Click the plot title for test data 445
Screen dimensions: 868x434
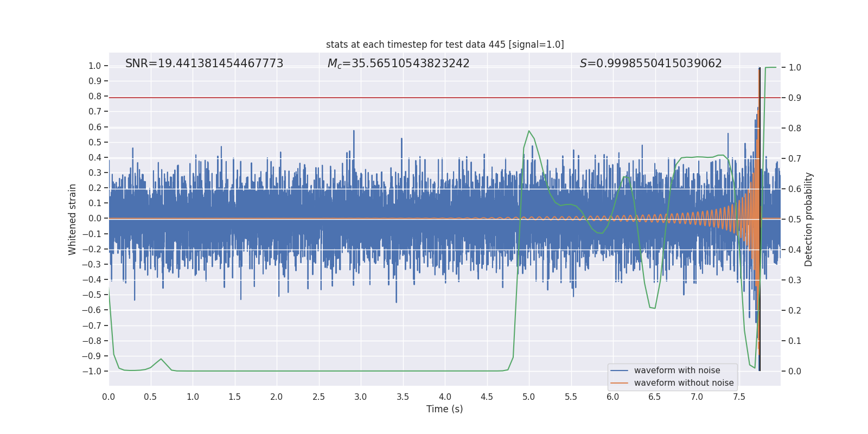[x=445, y=44]
